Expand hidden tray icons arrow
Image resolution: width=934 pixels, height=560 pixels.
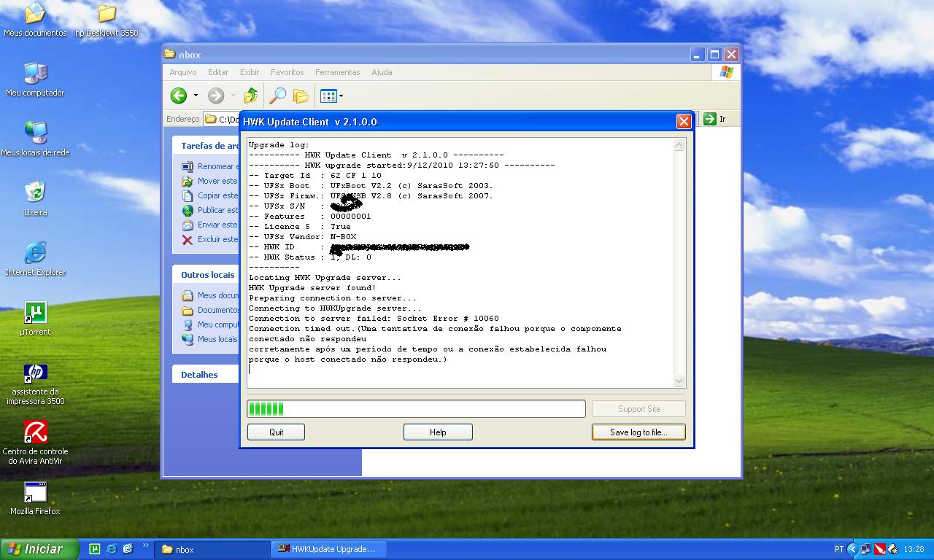coord(852,549)
